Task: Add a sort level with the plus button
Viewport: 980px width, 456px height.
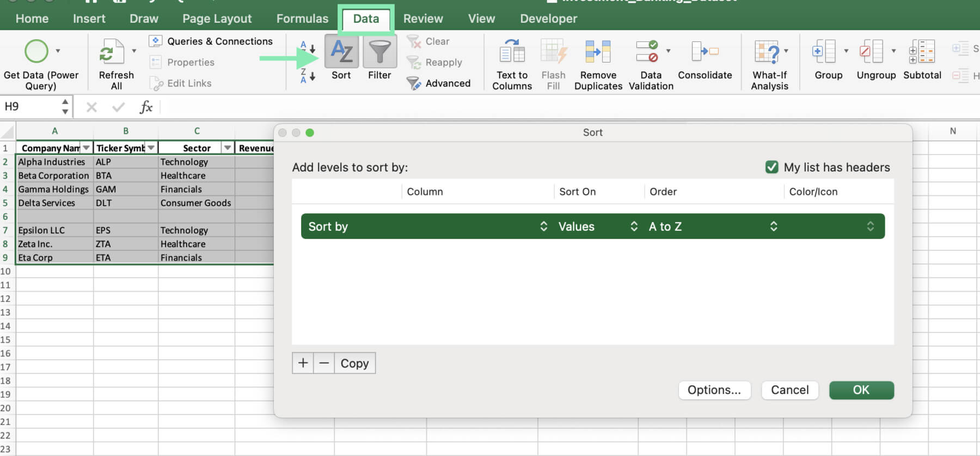Action: tap(303, 363)
